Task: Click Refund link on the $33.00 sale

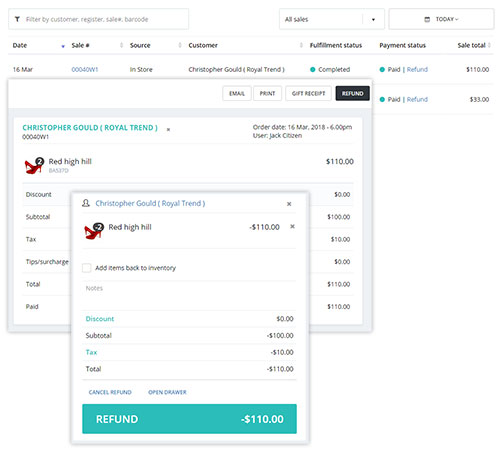Action: (417, 99)
